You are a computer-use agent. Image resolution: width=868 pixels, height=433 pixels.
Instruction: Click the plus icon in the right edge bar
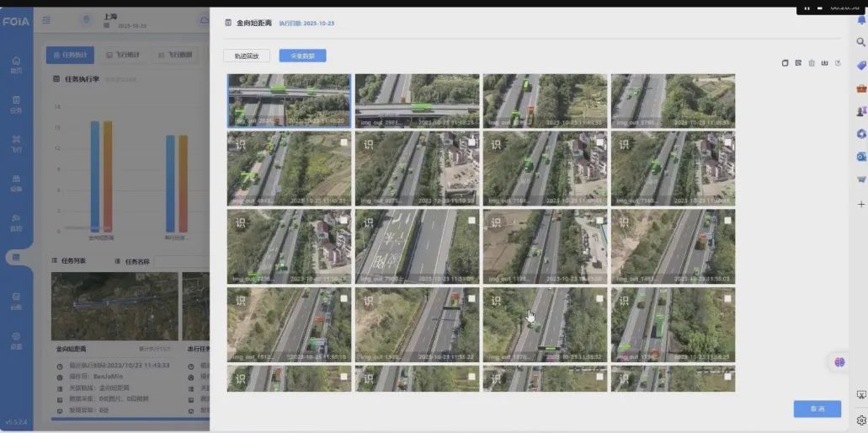[860, 204]
